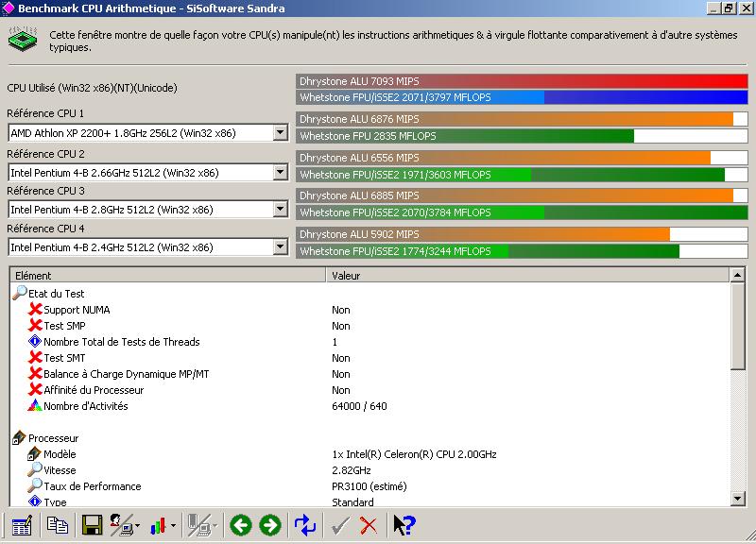Click the red X icon beside Support NUMA
Viewport: 756px width, 544px height.
(x=35, y=310)
